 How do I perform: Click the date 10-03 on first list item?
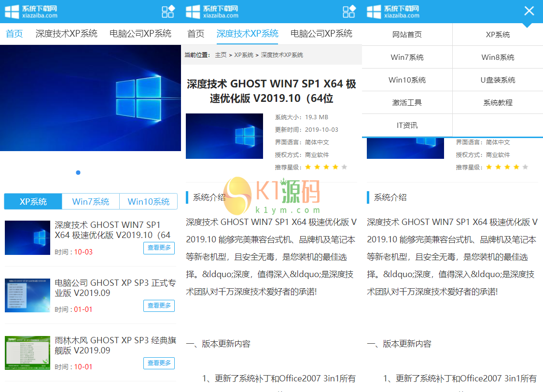84,252
